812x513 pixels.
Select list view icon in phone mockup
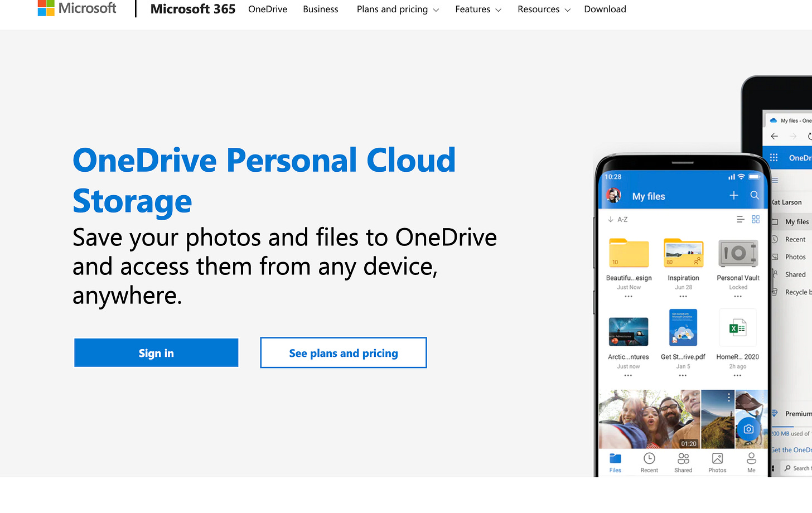(x=741, y=220)
